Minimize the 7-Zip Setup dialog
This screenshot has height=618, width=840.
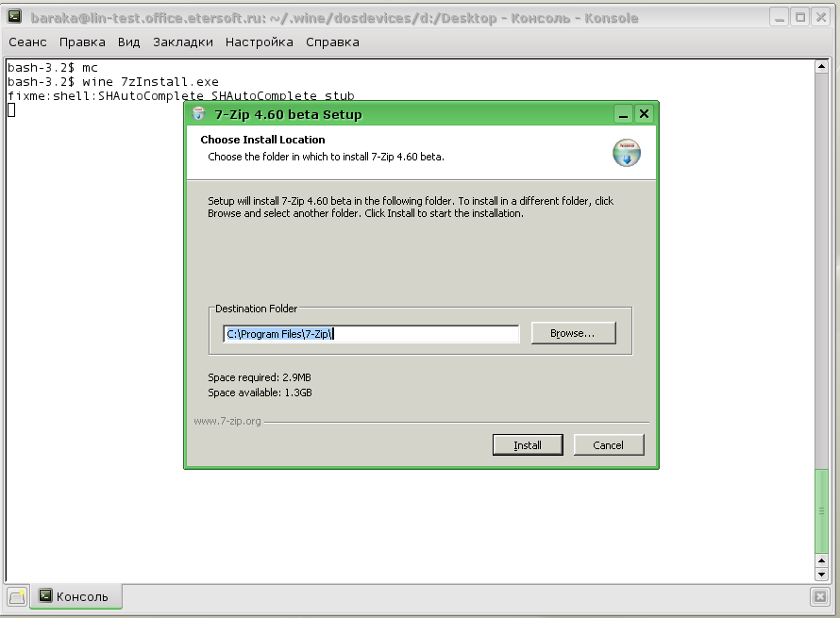pos(623,114)
